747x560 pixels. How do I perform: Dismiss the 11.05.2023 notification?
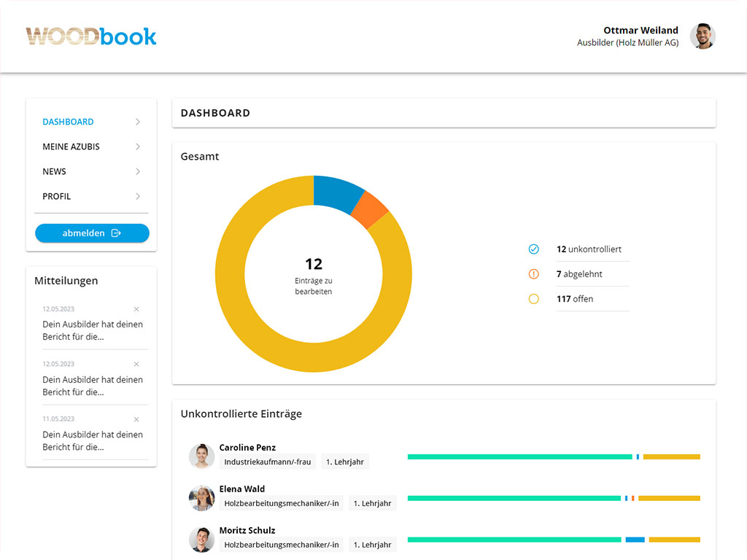click(x=136, y=419)
